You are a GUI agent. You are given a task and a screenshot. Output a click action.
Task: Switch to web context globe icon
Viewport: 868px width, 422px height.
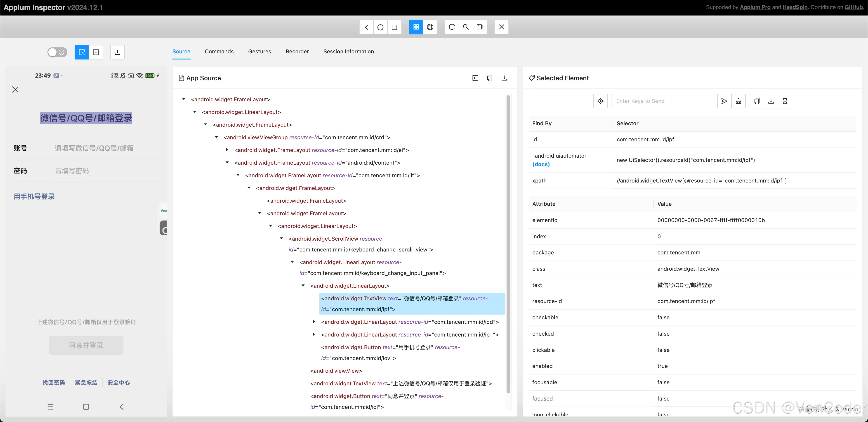430,27
